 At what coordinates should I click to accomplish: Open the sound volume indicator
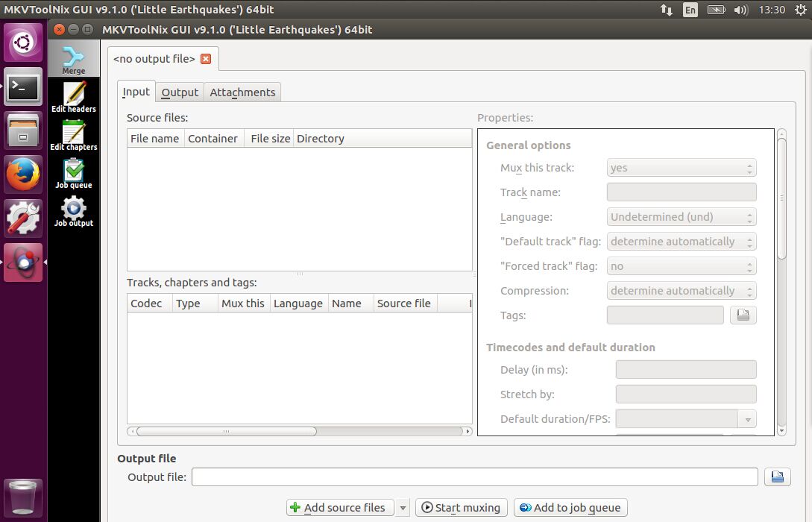(741, 10)
